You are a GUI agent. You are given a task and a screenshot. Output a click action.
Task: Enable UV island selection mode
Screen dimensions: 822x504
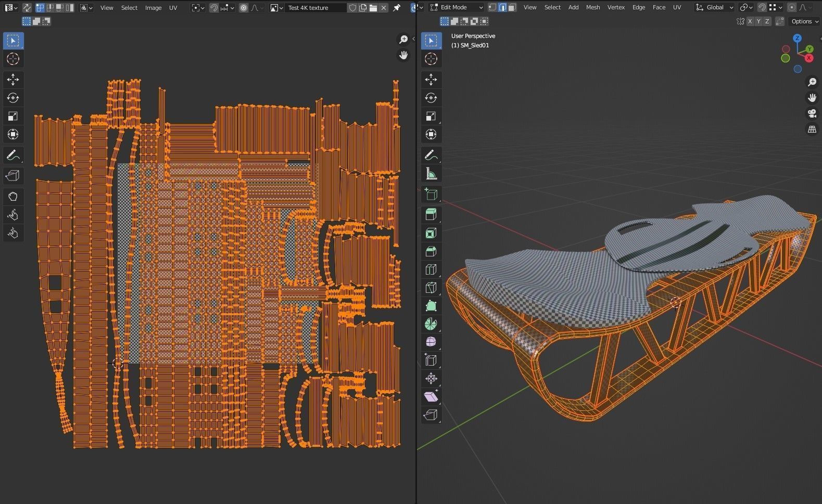70,8
